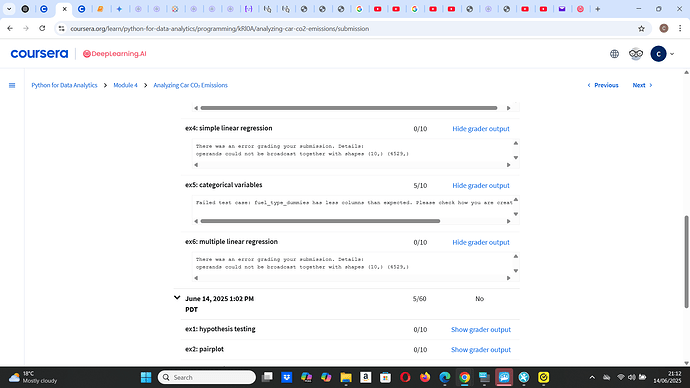Hide grader output for ex5 categorical variables

481,185
